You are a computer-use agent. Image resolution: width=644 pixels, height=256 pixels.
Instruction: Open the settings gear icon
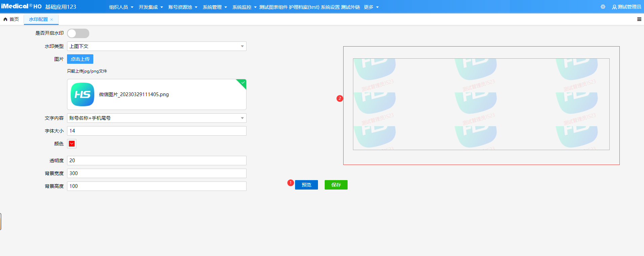coord(603,7)
